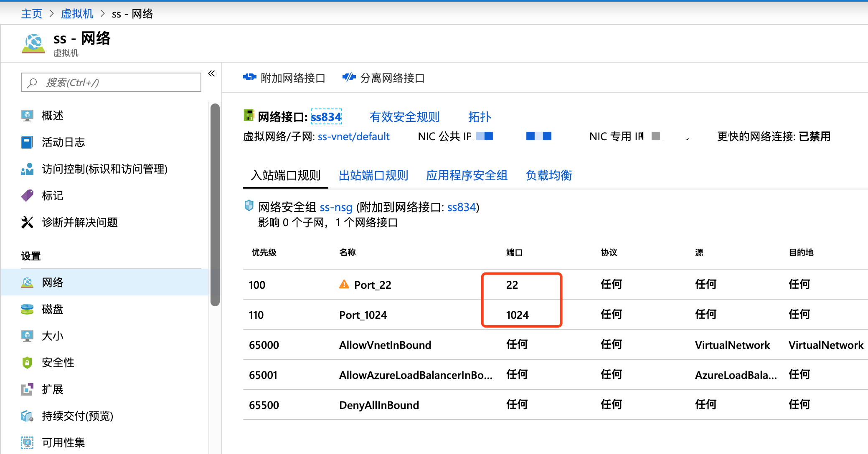This screenshot has height=454, width=868.
Task: Click the 网络 settings icon in sidebar
Action: pyautogui.click(x=27, y=282)
